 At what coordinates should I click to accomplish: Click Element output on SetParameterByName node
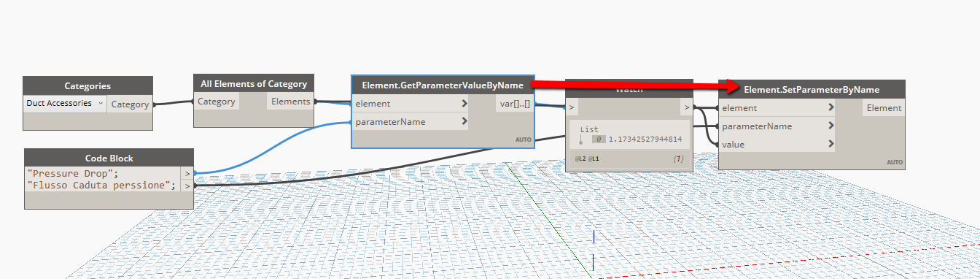[x=884, y=108]
